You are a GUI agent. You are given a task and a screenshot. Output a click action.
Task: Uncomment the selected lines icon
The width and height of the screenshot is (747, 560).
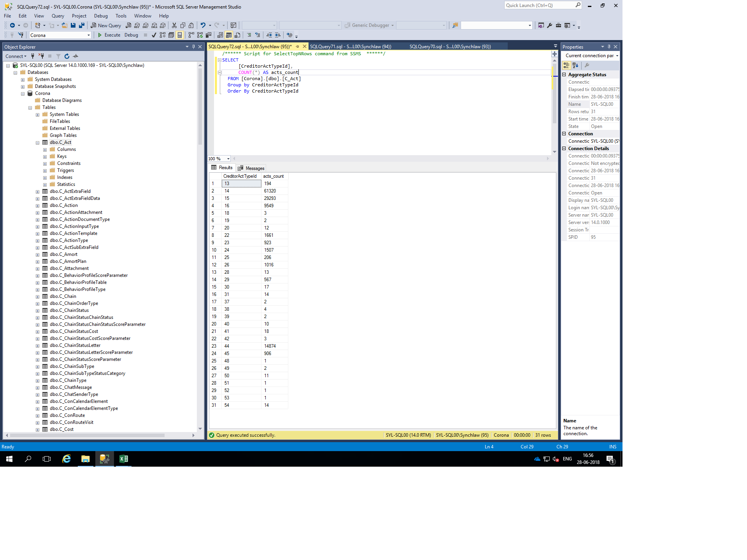(x=258, y=35)
